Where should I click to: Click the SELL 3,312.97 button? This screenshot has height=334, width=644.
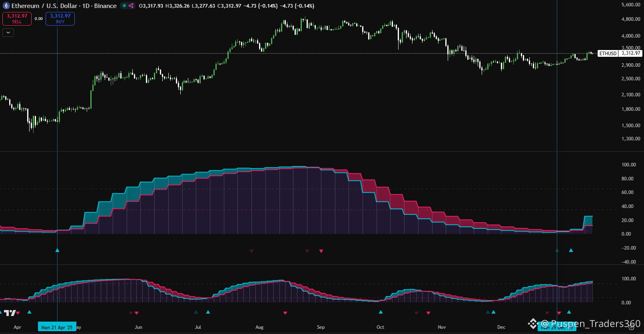17,18
